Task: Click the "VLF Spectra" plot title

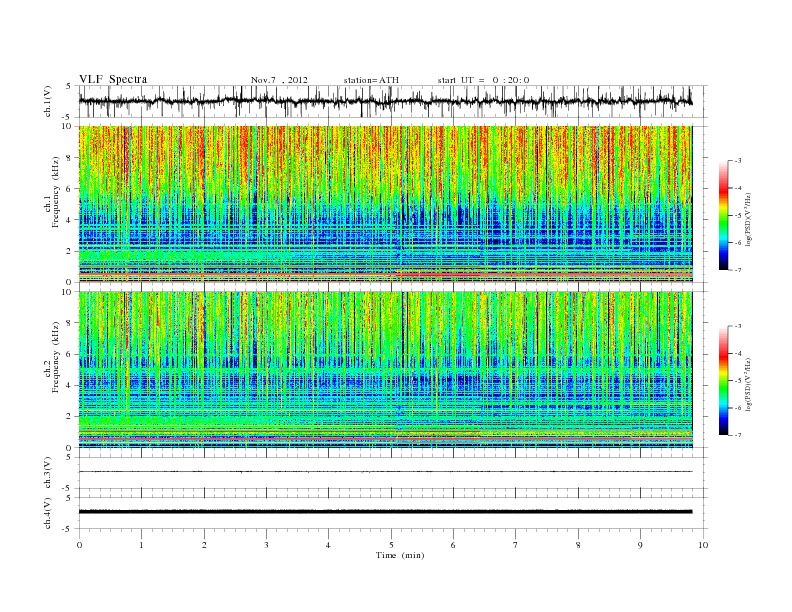Action: 113,79
